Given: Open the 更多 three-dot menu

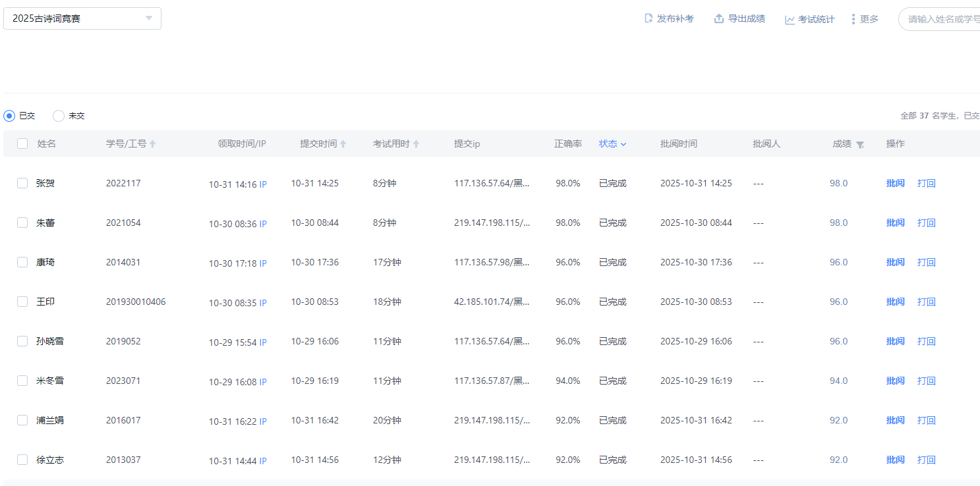Looking at the screenshot, I should (853, 19).
